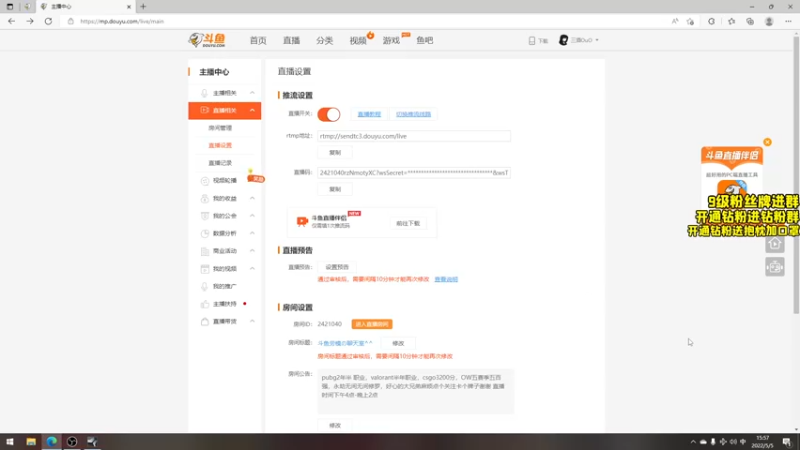This screenshot has width=800, height=450.
Task: Open the 查看说明 link
Action: point(446,280)
